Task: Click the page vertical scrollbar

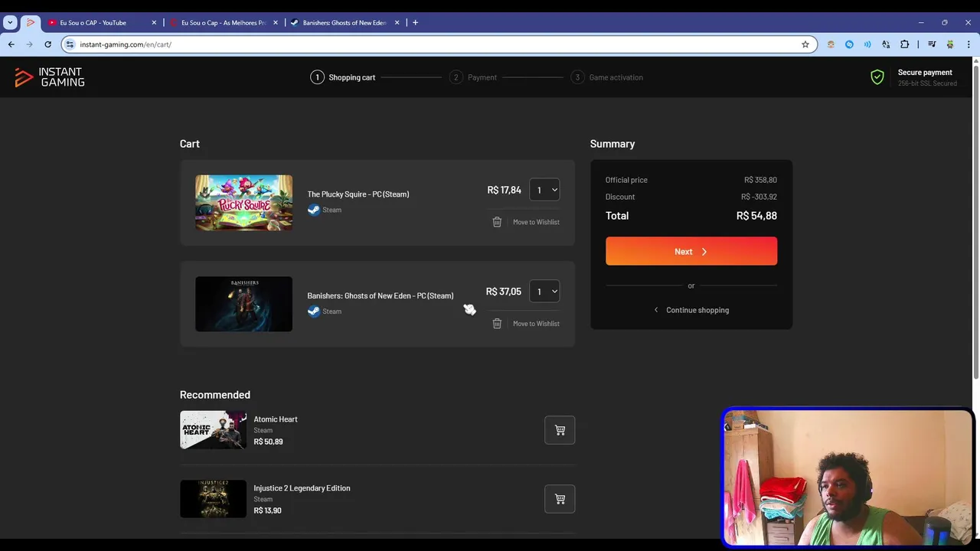Action: pos(975,222)
